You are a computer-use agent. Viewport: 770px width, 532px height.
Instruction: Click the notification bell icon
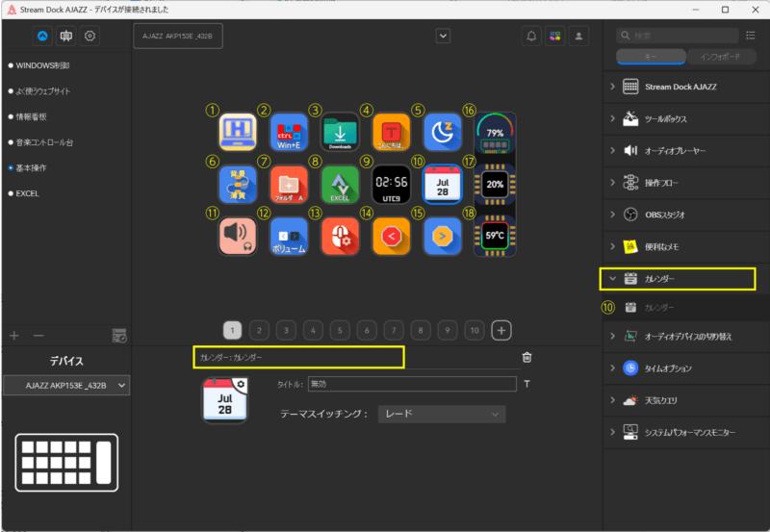coord(531,36)
